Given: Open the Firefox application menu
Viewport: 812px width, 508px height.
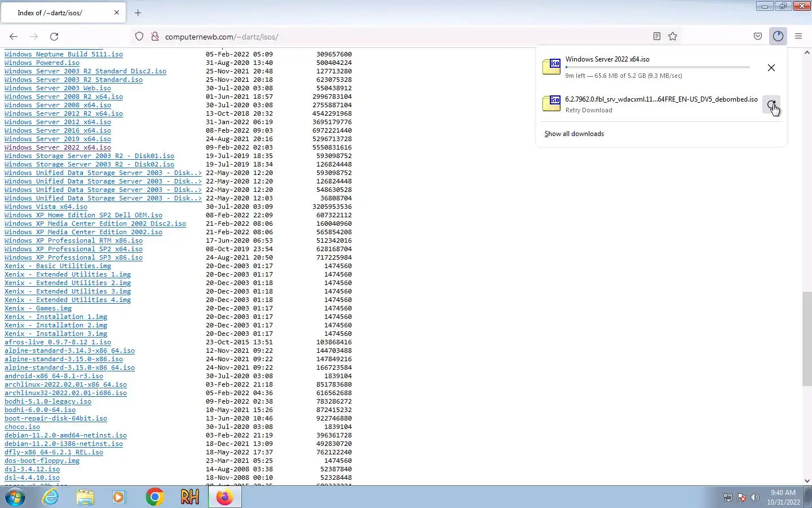Looking at the screenshot, I should (798, 37).
